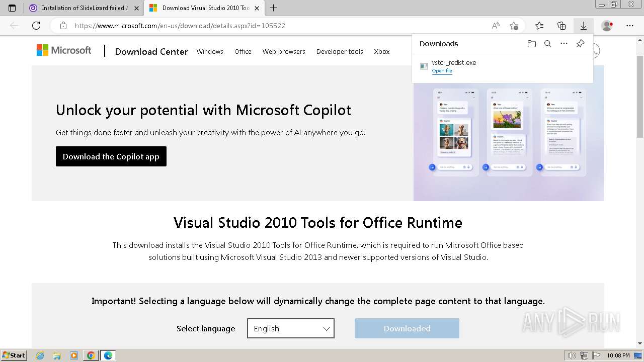Adjust volume from the system tray
Viewport: 644px width, 362px height.
point(572,355)
